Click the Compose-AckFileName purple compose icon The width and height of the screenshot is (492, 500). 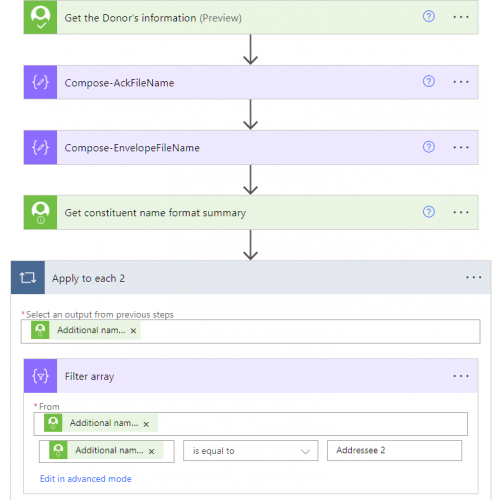pyautogui.click(x=40, y=82)
